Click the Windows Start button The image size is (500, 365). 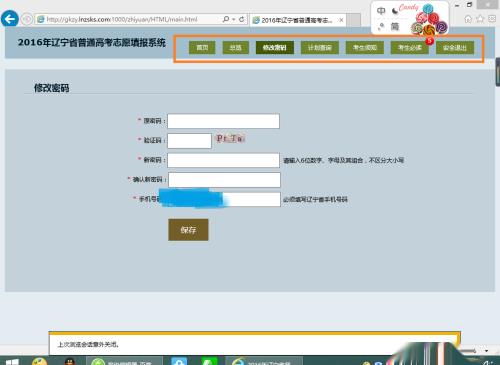[x=12, y=362]
